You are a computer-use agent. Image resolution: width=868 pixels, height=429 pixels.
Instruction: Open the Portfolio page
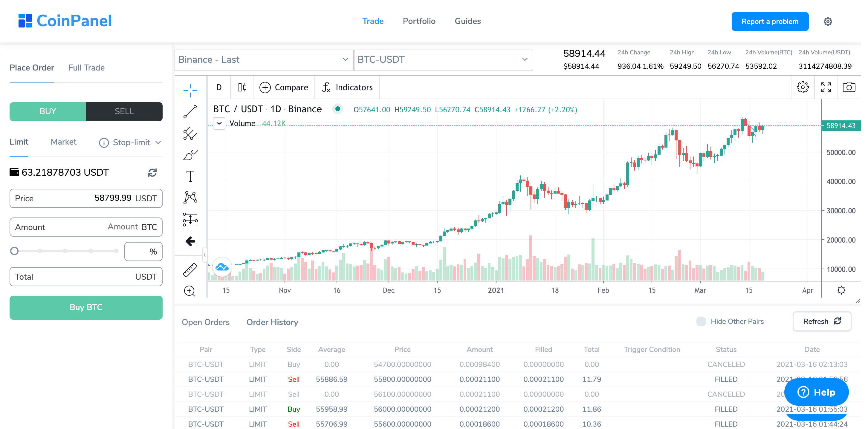click(419, 21)
